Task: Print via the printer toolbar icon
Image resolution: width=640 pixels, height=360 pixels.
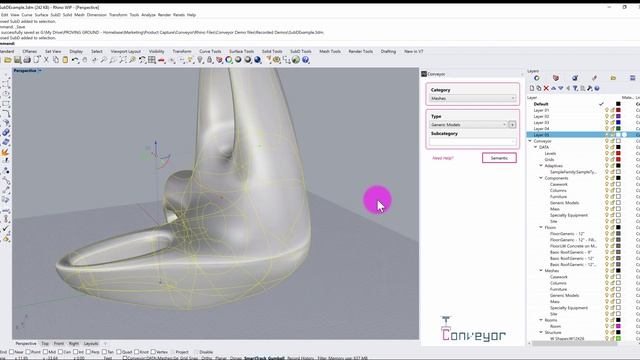Action: 27,60
